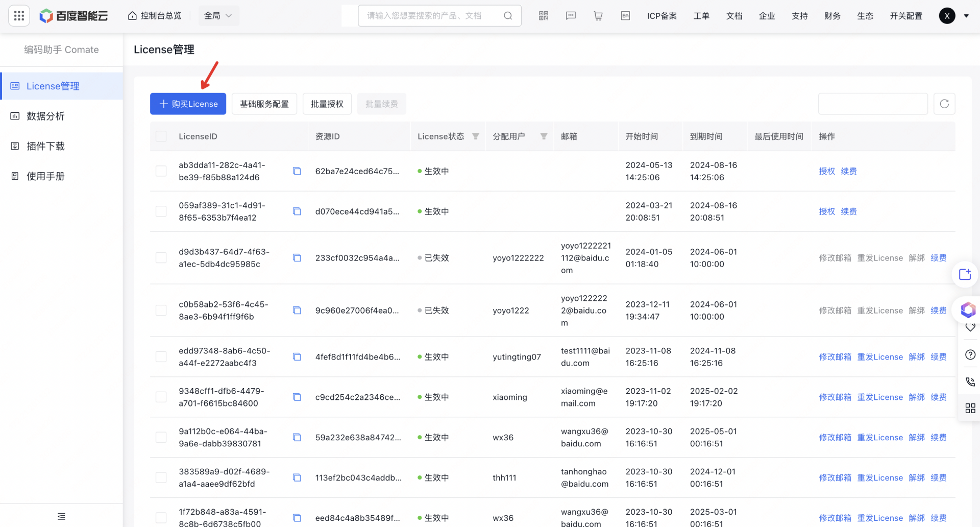Image resolution: width=980 pixels, height=527 pixels.
Task: Click the user avatar X icon
Action: [x=947, y=16]
